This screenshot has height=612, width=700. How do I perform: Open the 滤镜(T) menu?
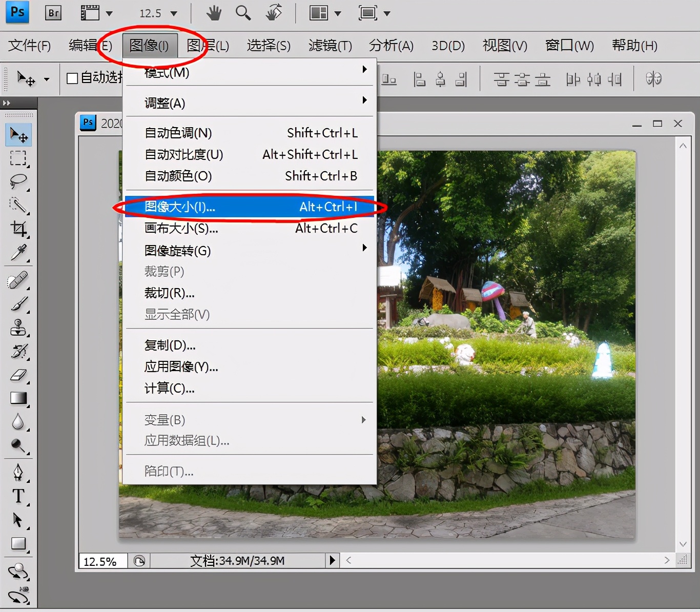pyautogui.click(x=330, y=46)
